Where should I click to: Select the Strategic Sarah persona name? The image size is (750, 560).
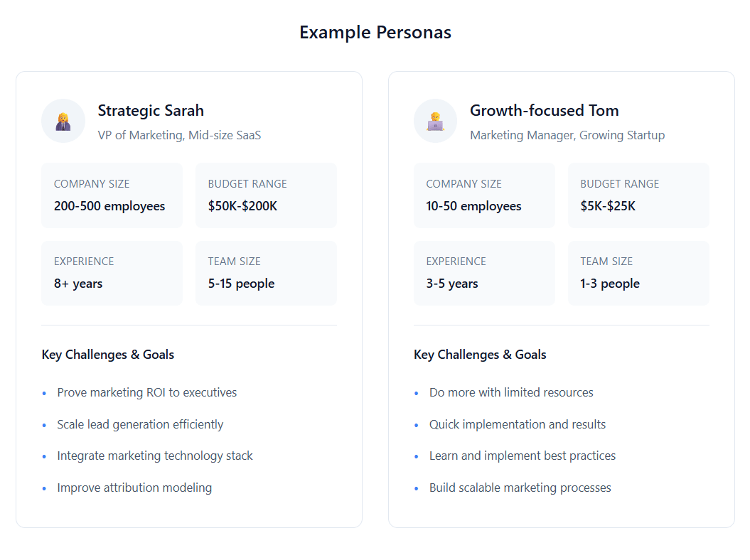[x=151, y=110]
